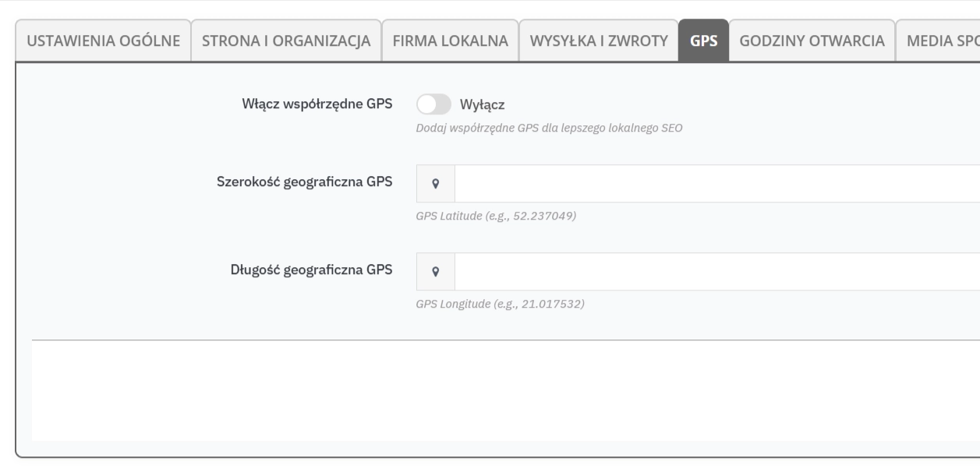
Task: Click the map pin icon beside the latitude field
Action: tap(436, 184)
